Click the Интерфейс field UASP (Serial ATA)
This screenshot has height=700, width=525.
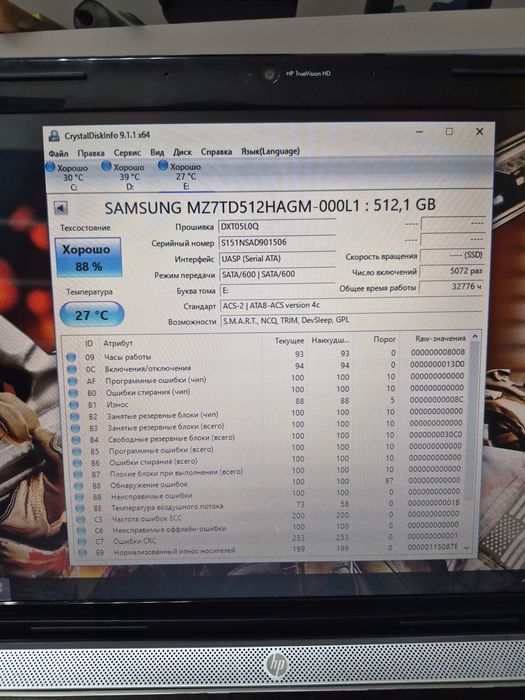coord(277,258)
